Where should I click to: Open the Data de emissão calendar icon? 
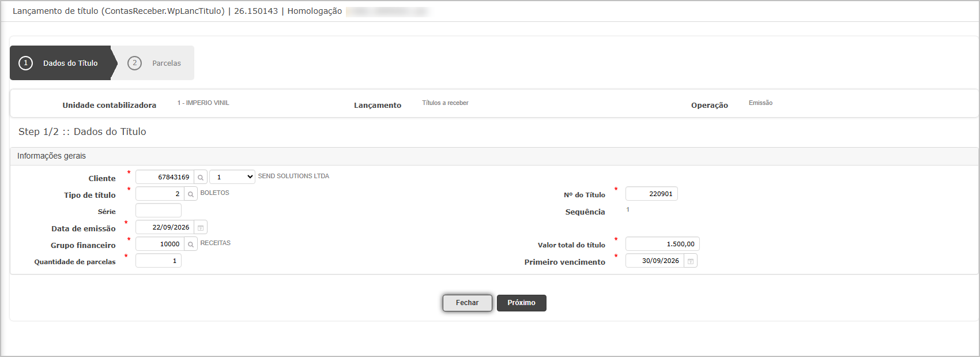point(201,227)
